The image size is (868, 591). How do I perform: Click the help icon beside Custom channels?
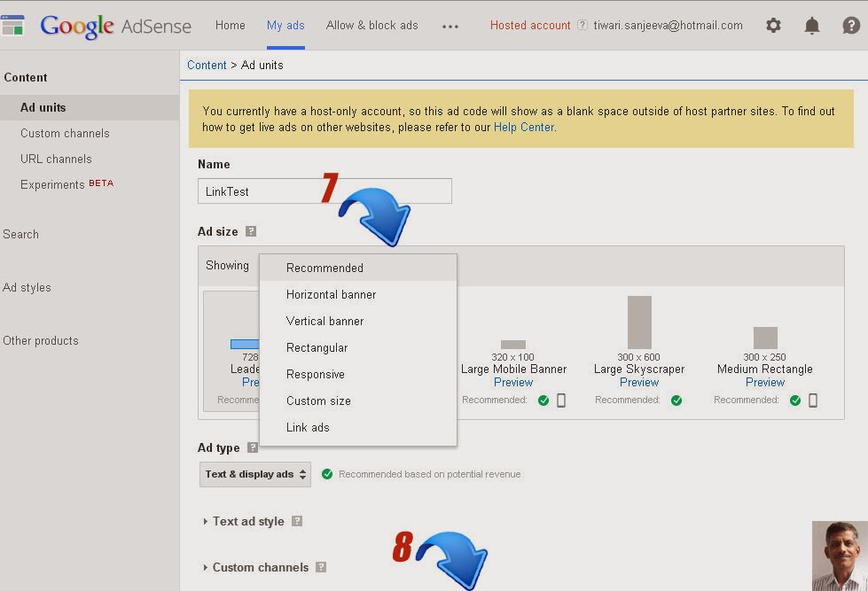(321, 567)
